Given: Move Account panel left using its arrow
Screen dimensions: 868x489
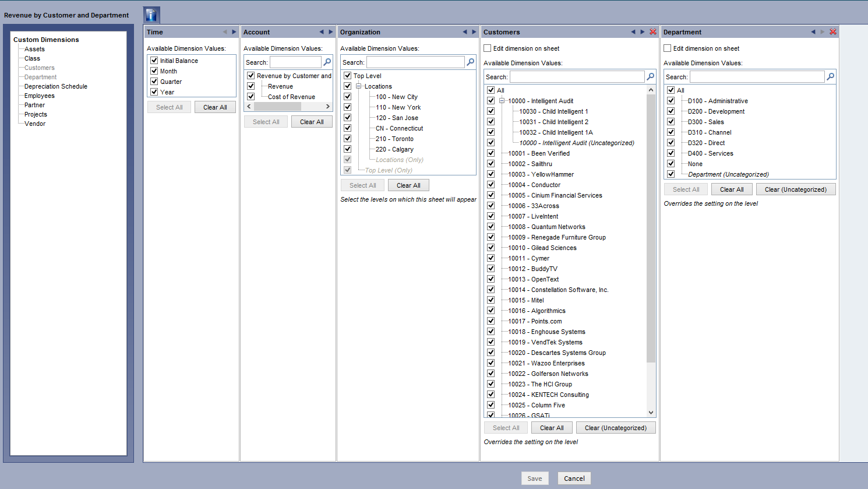Looking at the screenshot, I should coord(322,32).
